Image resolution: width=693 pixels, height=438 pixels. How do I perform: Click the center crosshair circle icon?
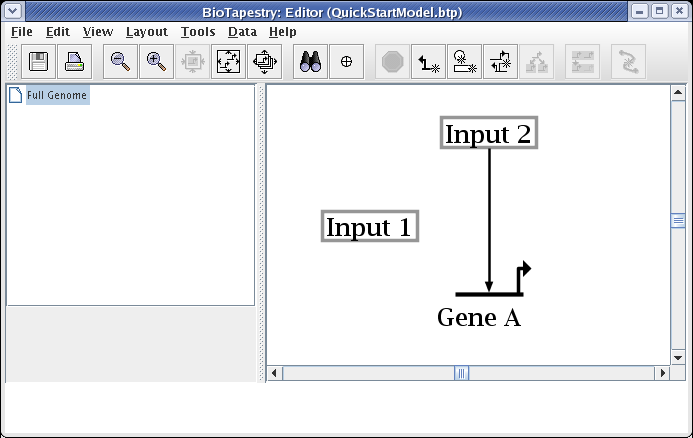tap(347, 62)
